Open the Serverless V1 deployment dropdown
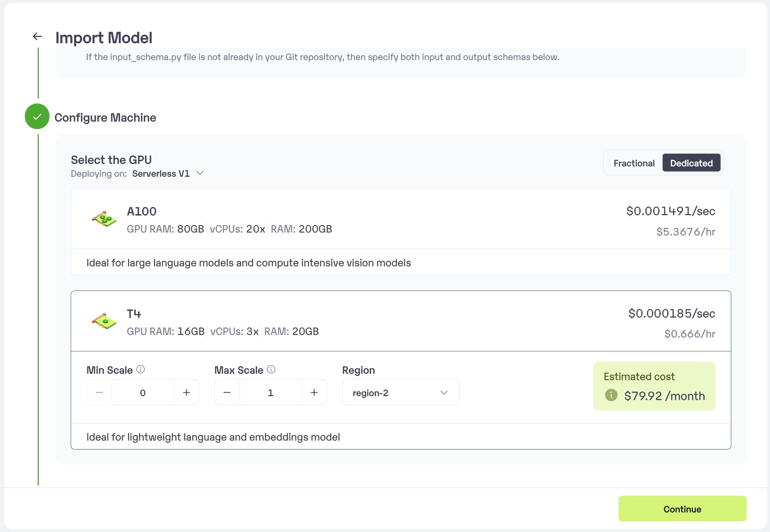This screenshot has height=532, width=770. 167,174
